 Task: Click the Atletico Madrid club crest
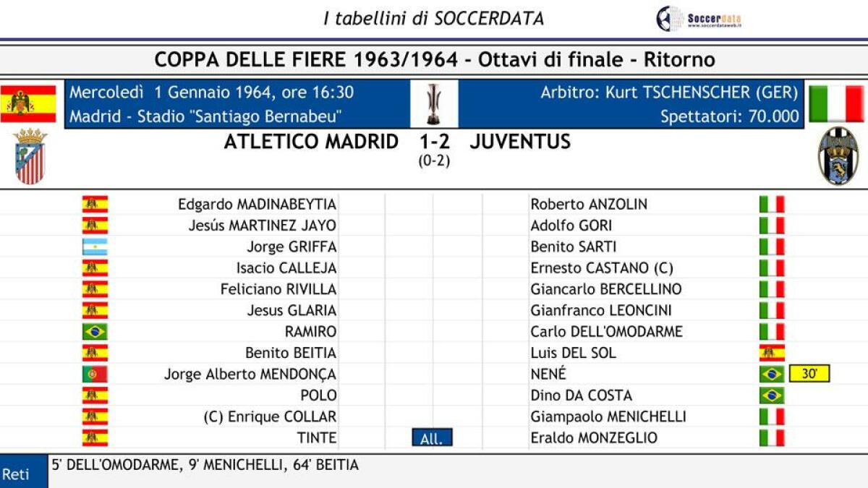(x=30, y=156)
